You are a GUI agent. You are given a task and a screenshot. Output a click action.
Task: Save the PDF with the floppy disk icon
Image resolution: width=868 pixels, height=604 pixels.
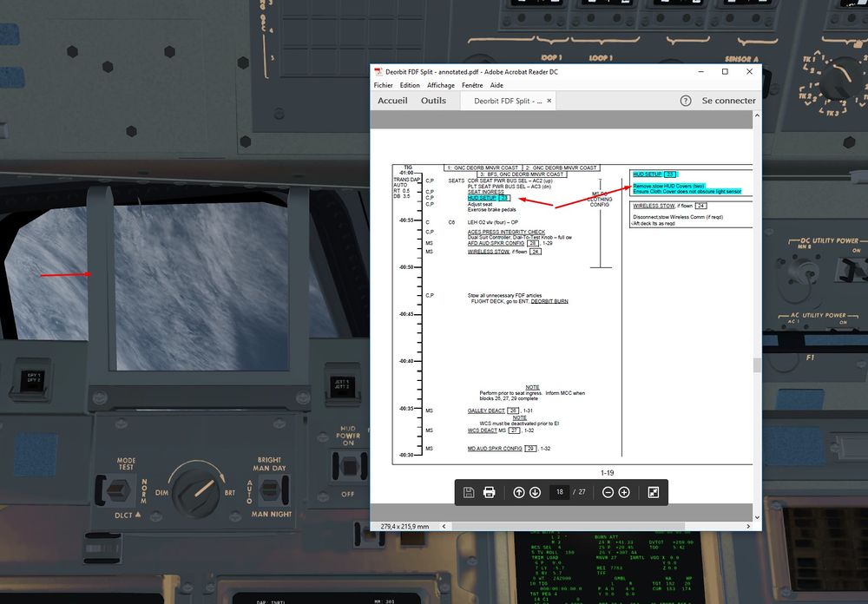[469, 492]
